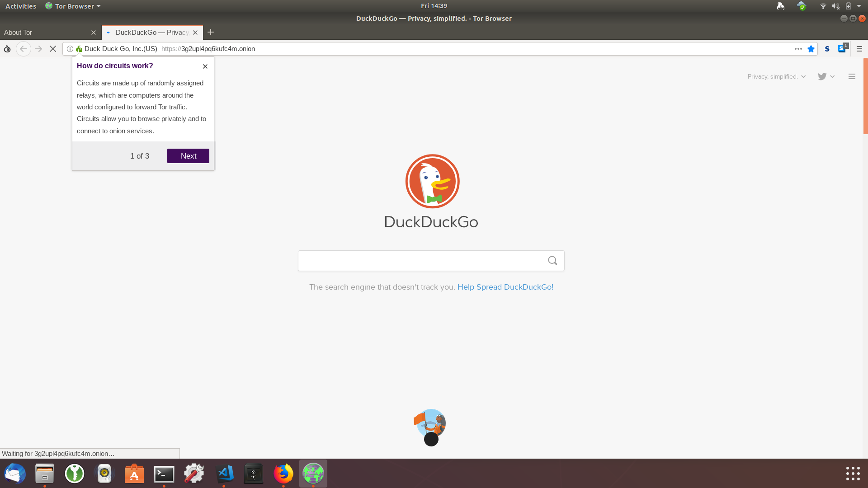Screen dimensions: 868x488
Task: Click Next in the circuits tutorial popup
Action: (188, 156)
